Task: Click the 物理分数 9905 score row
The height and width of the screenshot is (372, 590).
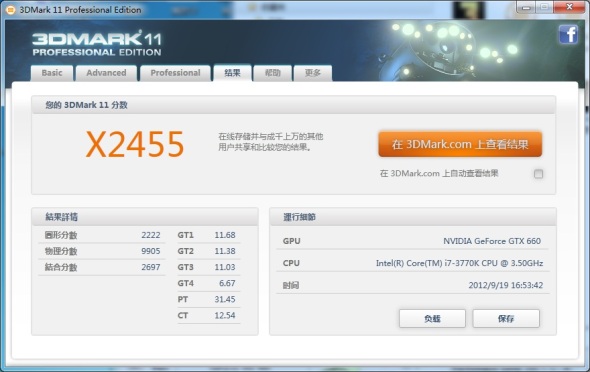Action: coord(102,251)
